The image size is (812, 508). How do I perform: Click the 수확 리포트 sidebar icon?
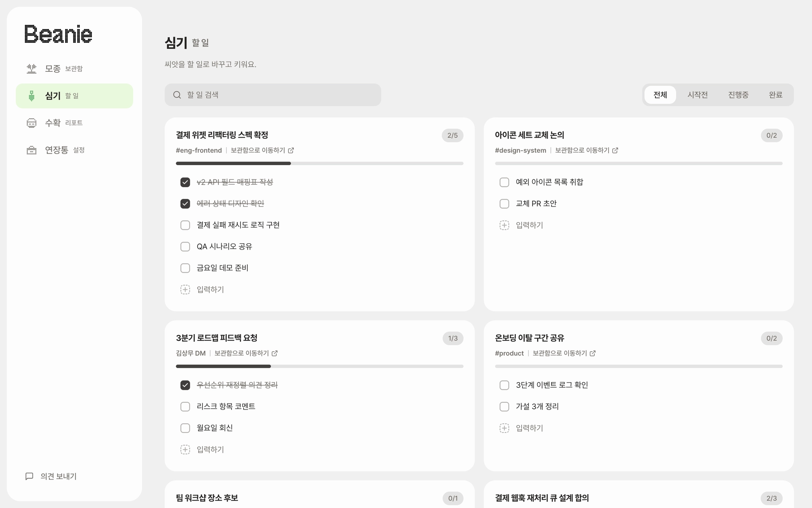(31, 123)
